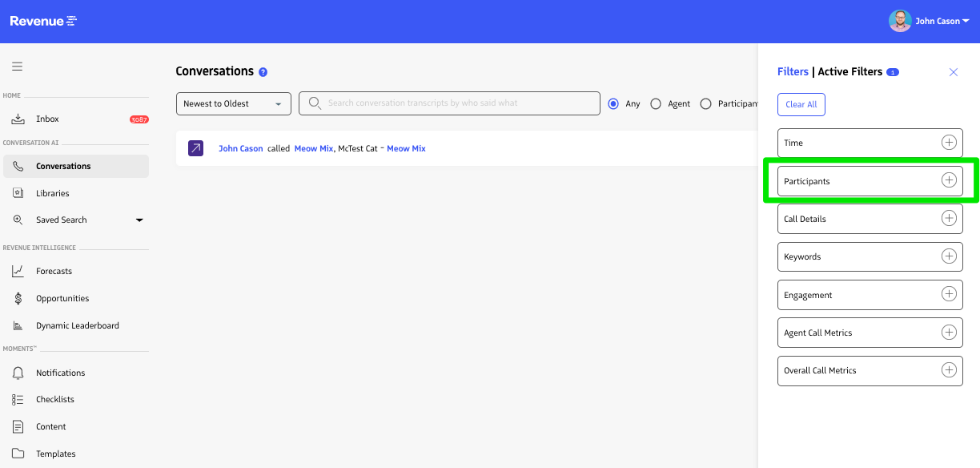Select the Any radio button
This screenshot has height=468, width=980.
614,103
